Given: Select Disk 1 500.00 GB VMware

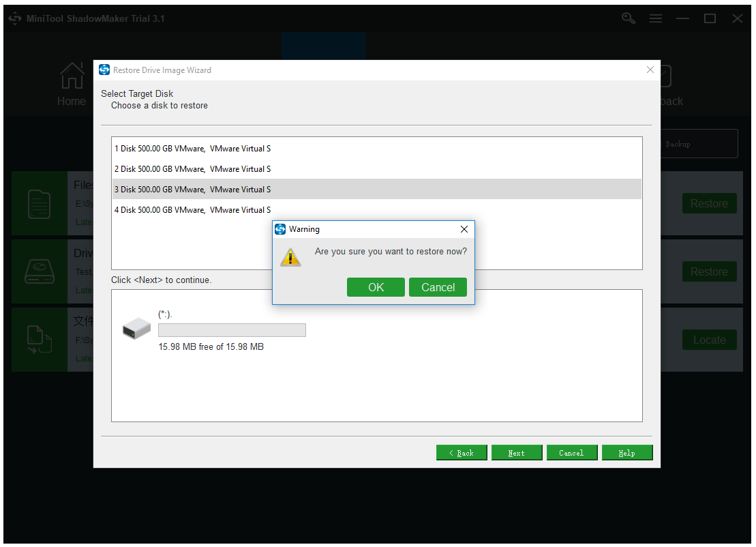Looking at the screenshot, I should tap(376, 149).
